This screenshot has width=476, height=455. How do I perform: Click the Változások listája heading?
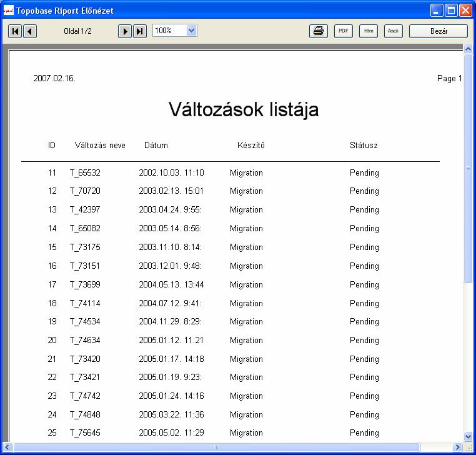coord(244,109)
